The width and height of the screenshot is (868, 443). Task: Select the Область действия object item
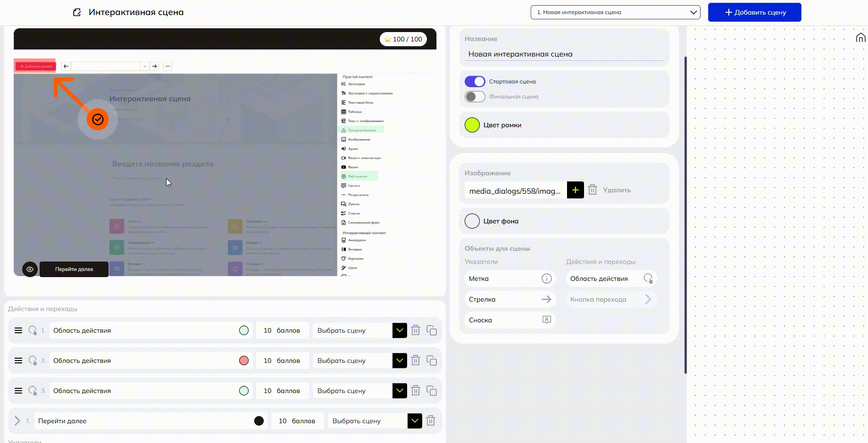[611, 279]
